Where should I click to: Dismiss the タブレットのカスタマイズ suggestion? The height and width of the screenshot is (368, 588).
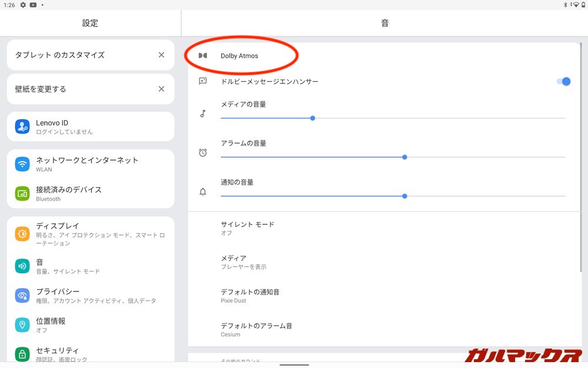click(161, 55)
